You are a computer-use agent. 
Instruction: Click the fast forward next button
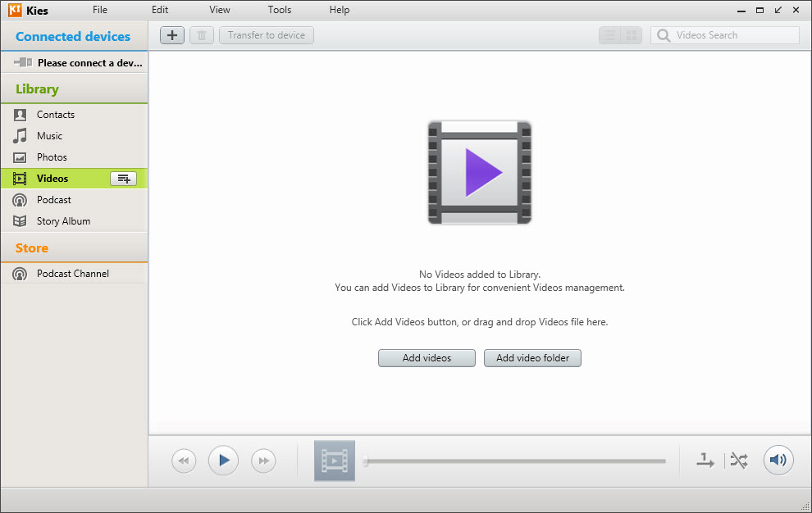pos(263,461)
